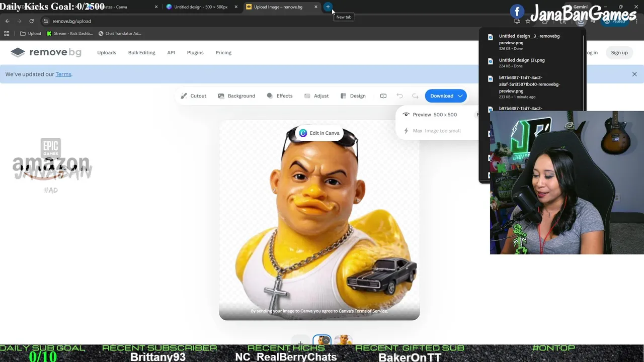The height and width of the screenshot is (362, 644).
Task: Open the Background tool
Action: [x=236, y=96]
